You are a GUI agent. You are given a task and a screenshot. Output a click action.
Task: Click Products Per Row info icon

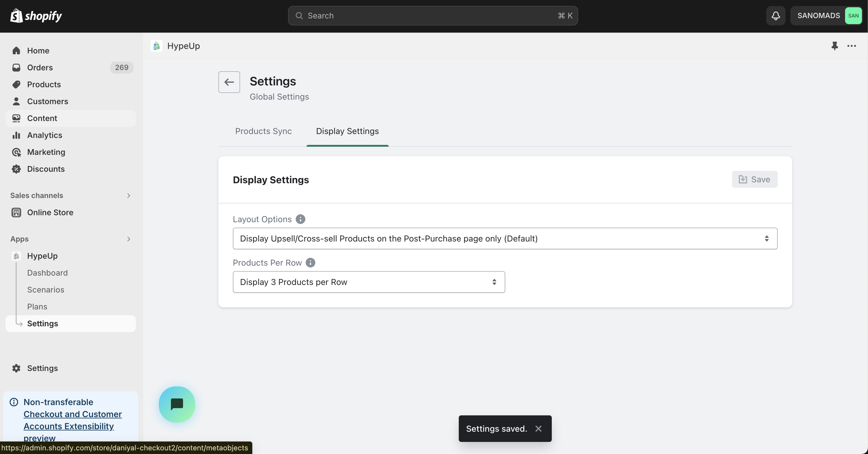(x=310, y=263)
